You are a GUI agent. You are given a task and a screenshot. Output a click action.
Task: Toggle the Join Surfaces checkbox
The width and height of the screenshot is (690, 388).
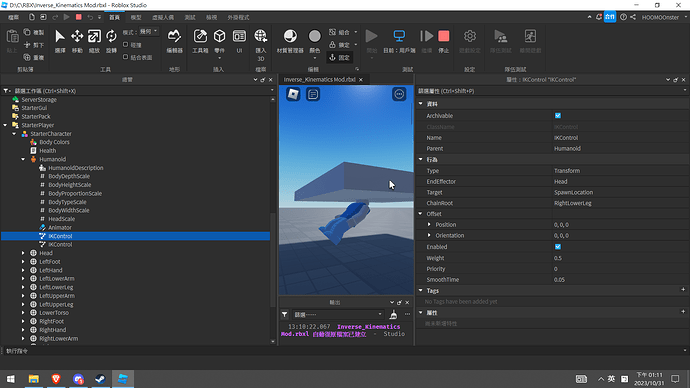(125, 57)
